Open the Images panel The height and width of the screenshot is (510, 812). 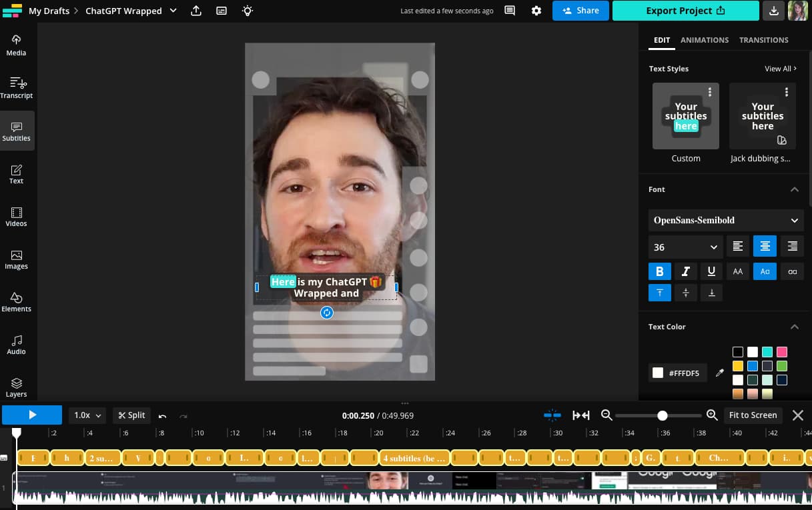[x=17, y=259]
